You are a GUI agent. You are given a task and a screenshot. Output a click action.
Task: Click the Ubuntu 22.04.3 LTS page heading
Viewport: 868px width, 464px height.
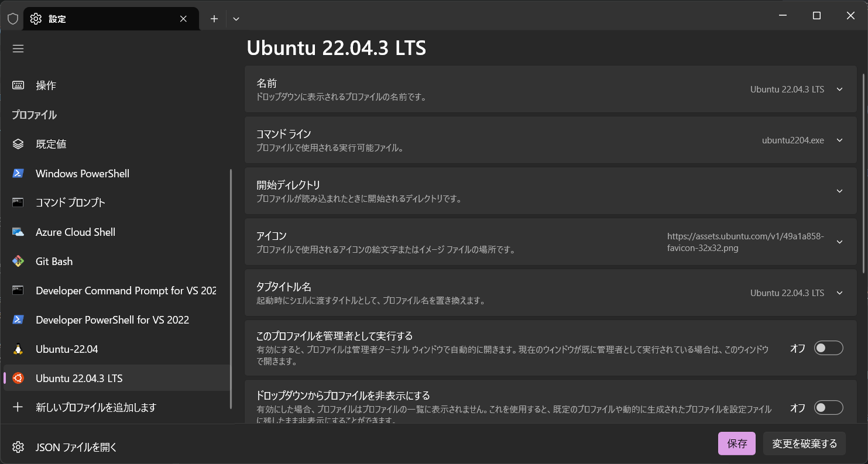pos(336,48)
